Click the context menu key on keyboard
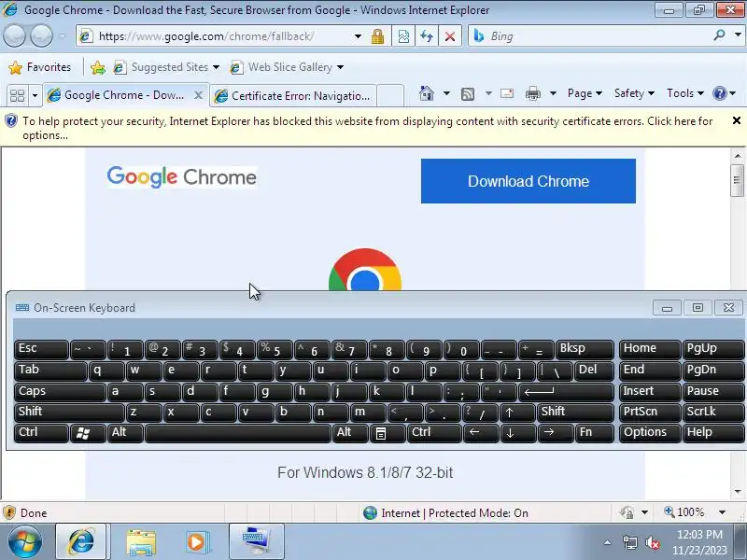The height and width of the screenshot is (560, 747). 386,433
